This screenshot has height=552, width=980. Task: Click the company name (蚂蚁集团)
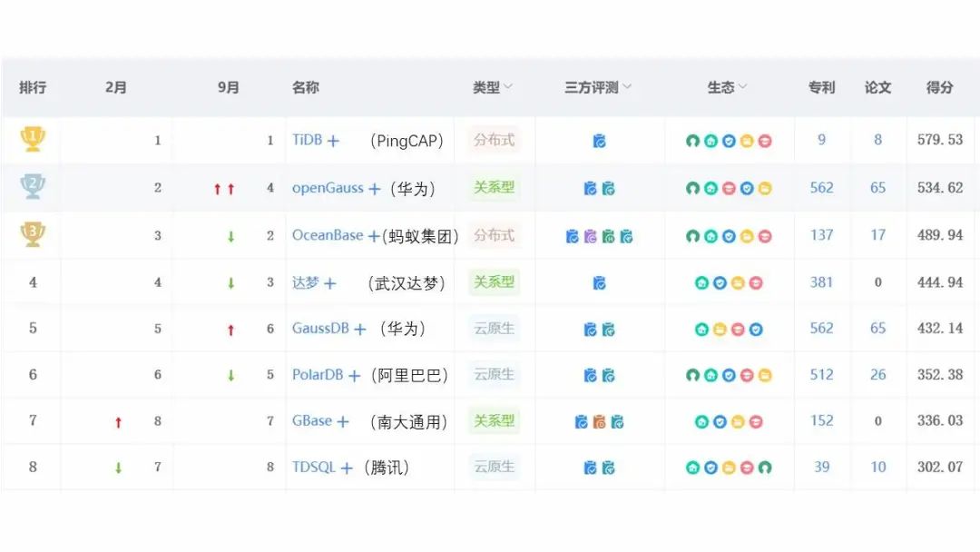pyautogui.click(x=421, y=236)
